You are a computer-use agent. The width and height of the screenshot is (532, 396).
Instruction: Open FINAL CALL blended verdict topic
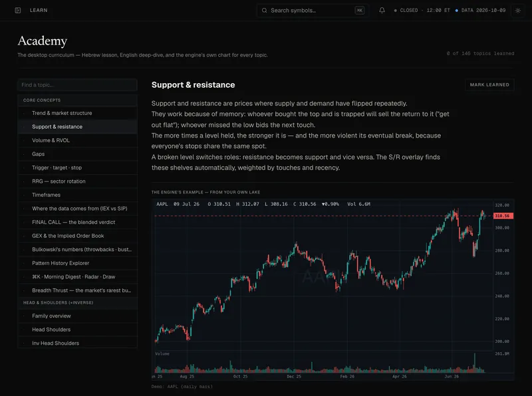(x=77, y=222)
